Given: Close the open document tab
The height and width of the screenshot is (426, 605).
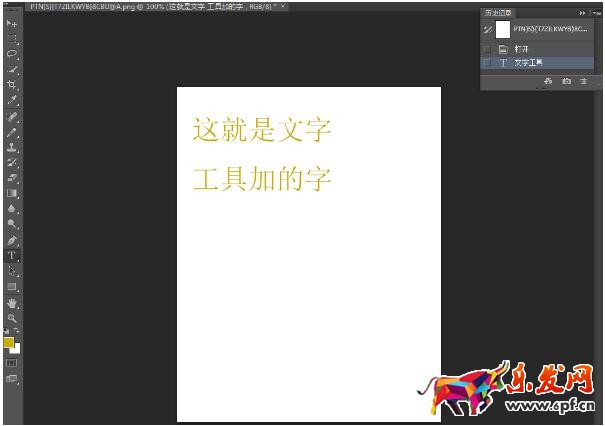Looking at the screenshot, I should pyautogui.click(x=283, y=6).
